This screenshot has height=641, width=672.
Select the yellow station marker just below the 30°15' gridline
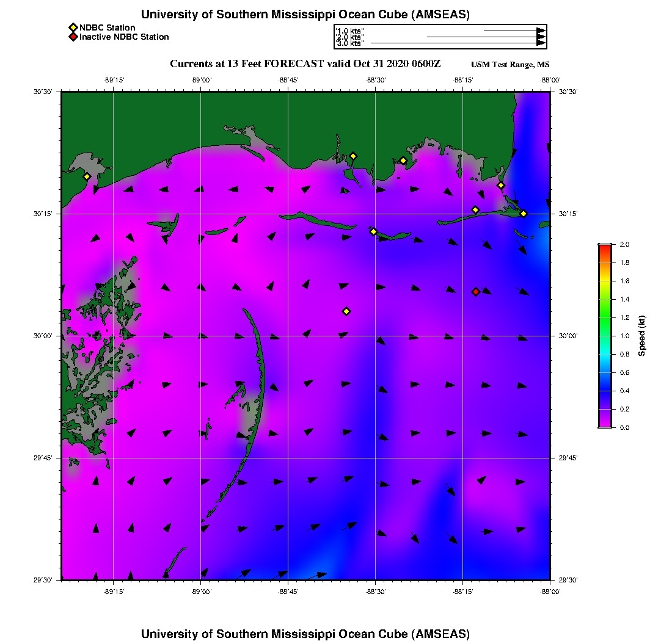click(373, 231)
